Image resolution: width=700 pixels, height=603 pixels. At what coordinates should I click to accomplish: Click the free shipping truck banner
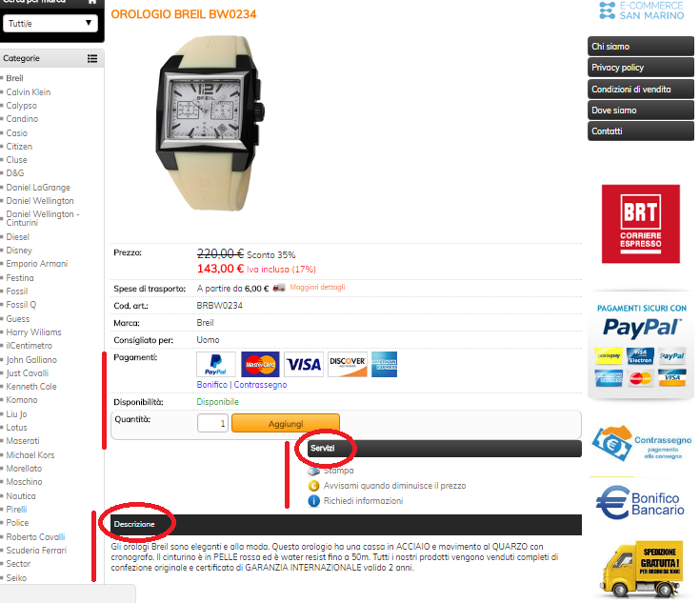[641, 569]
